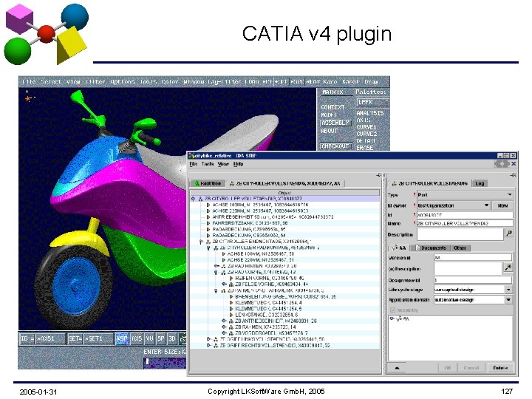The image size is (532, 399).
Task: Open the Window menu in CATIA window
Action: 194,82
